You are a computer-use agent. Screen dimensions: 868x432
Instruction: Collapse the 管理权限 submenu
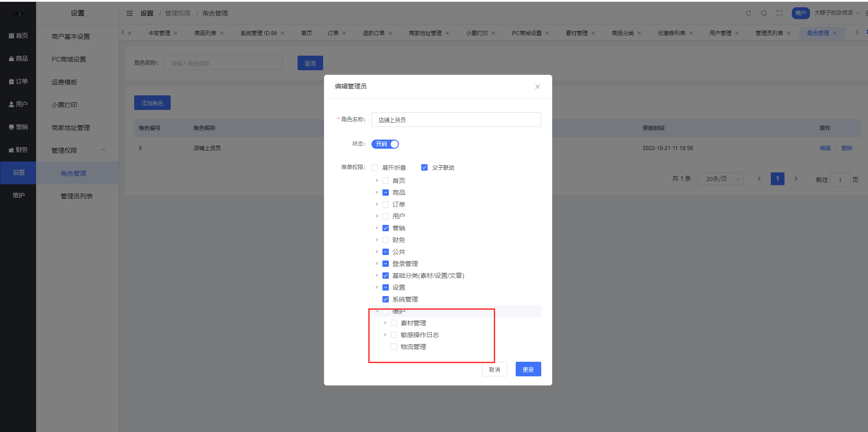tap(78, 150)
